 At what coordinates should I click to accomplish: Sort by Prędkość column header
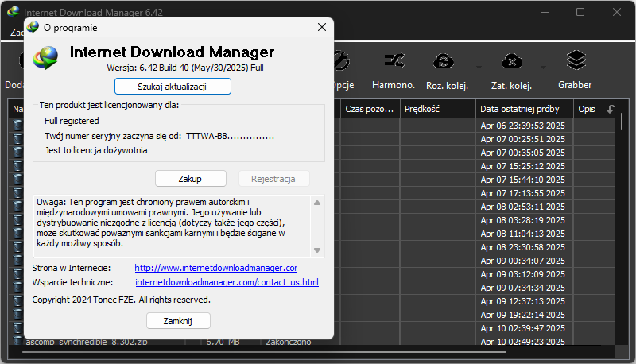pos(438,109)
